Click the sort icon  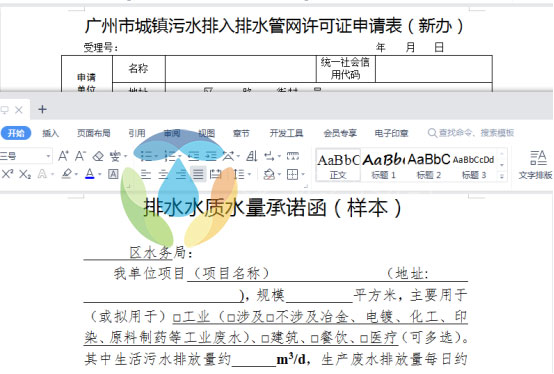[252, 156]
